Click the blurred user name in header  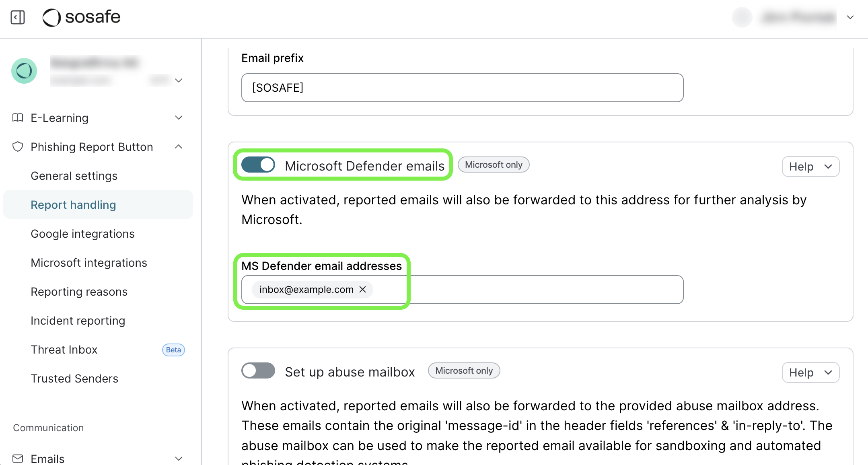pyautogui.click(x=798, y=17)
